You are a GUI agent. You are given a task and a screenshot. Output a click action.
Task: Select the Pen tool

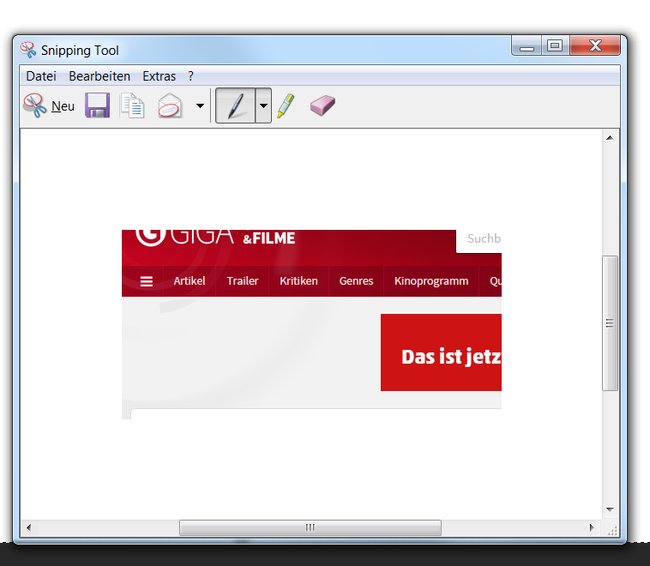click(x=235, y=106)
